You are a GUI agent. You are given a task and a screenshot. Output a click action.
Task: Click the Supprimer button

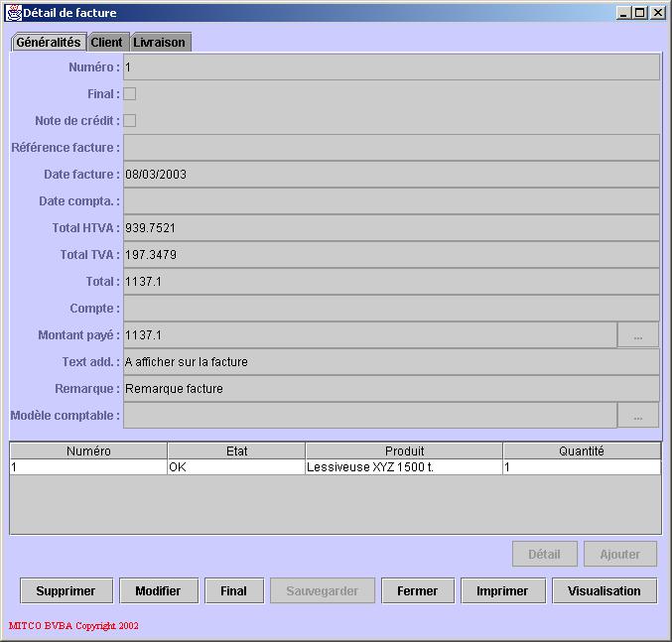[66, 590]
